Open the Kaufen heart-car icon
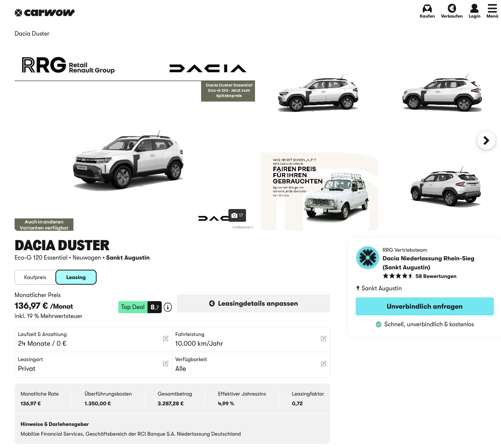The width and height of the screenshot is (501, 448). [427, 11]
